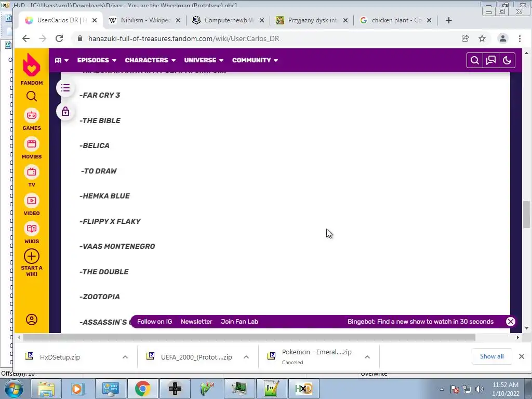Image resolution: width=532 pixels, height=399 pixels.
Task: Switch to chicken plant Google tab
Action: [x=395, y=20]
